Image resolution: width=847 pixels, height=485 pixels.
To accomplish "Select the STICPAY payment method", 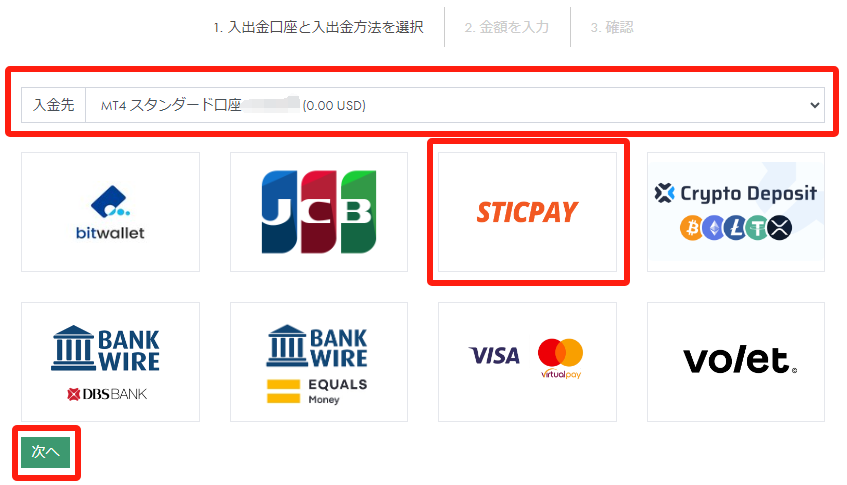I will click(527, 212).
